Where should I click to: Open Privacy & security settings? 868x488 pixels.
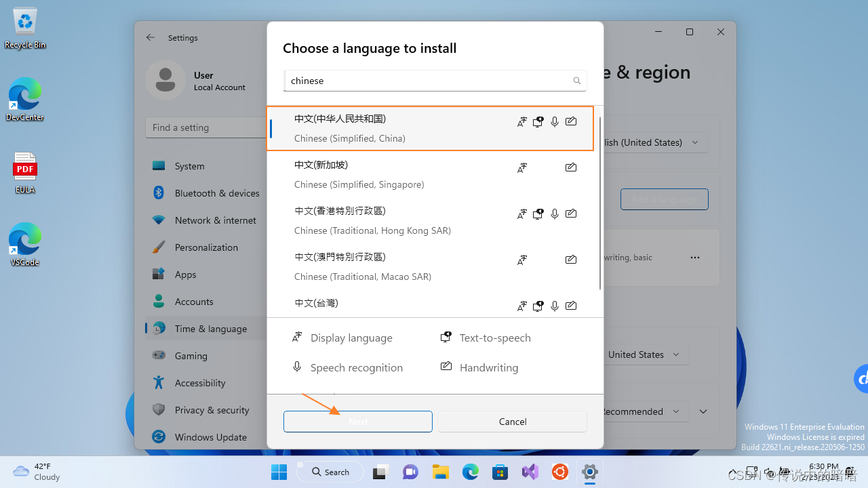pyautogui.click(x=206, y=410)
